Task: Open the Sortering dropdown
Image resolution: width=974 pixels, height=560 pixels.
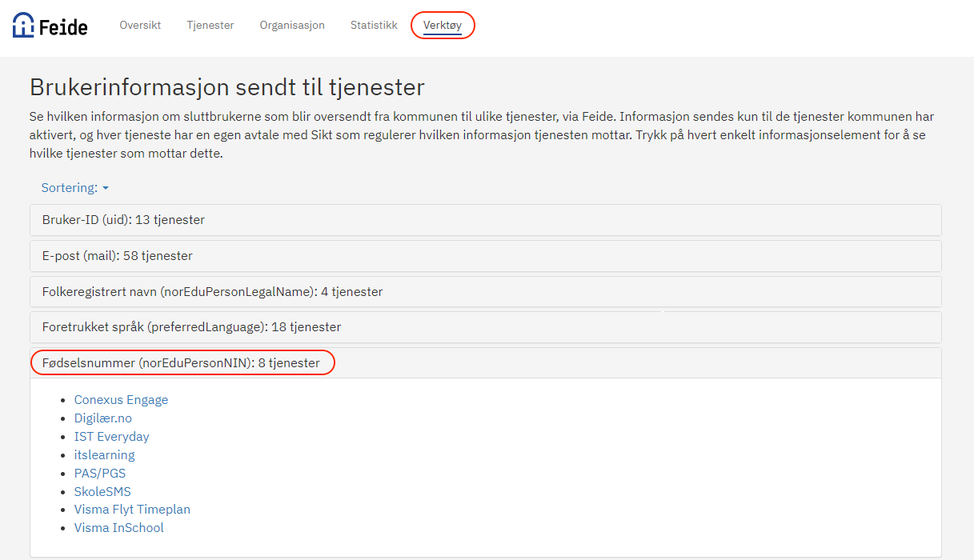Action: (x=74, y=188)
